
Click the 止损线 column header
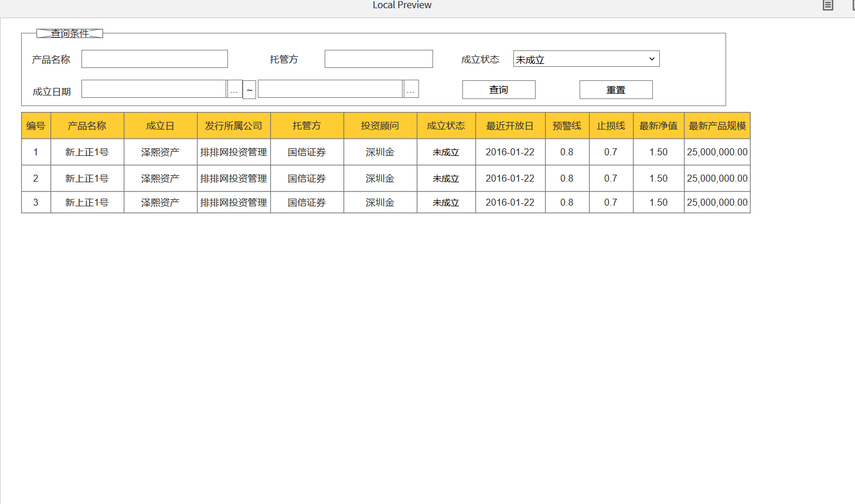pyautogui.click(x=611, y=125)
